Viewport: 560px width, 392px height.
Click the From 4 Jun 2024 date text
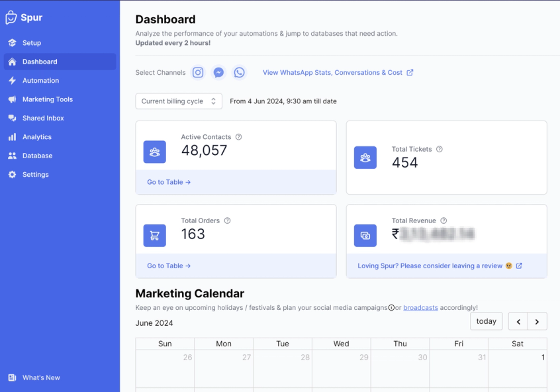click(283, 101)
